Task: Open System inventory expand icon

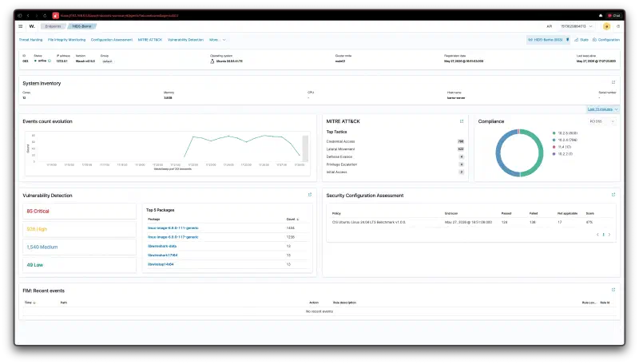Action: (613, 82)
